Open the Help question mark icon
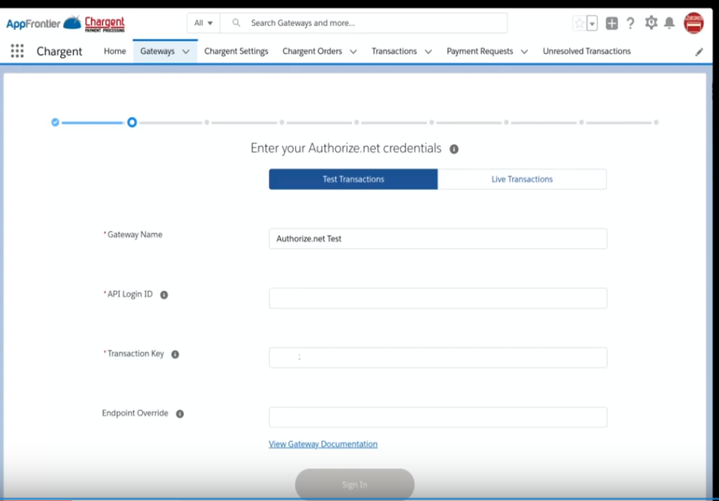The height and width of the screenshot is (501, 719). (x=630, y=23)
